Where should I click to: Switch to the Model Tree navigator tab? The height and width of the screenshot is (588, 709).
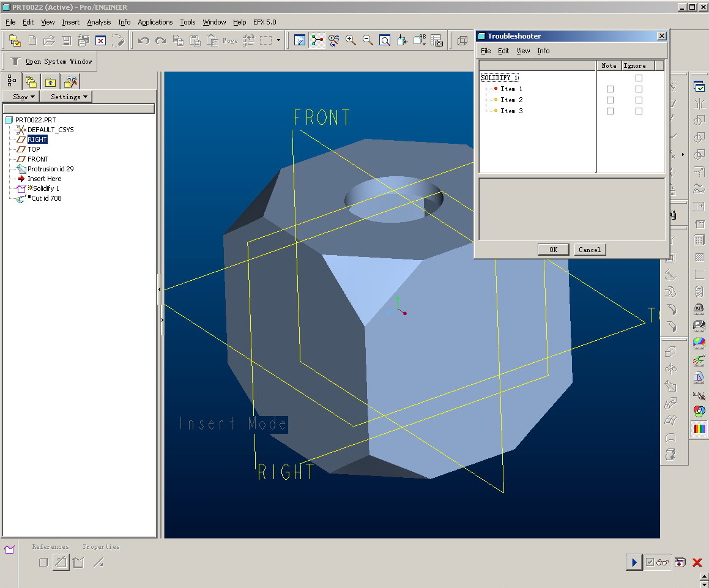pos(12,81)
